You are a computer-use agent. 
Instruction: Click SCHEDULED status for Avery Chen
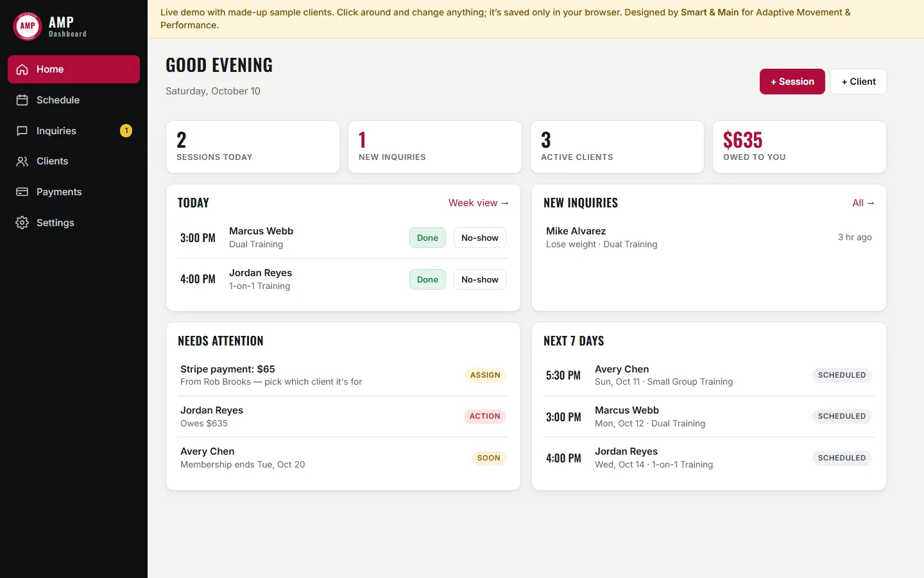(842, 375)
